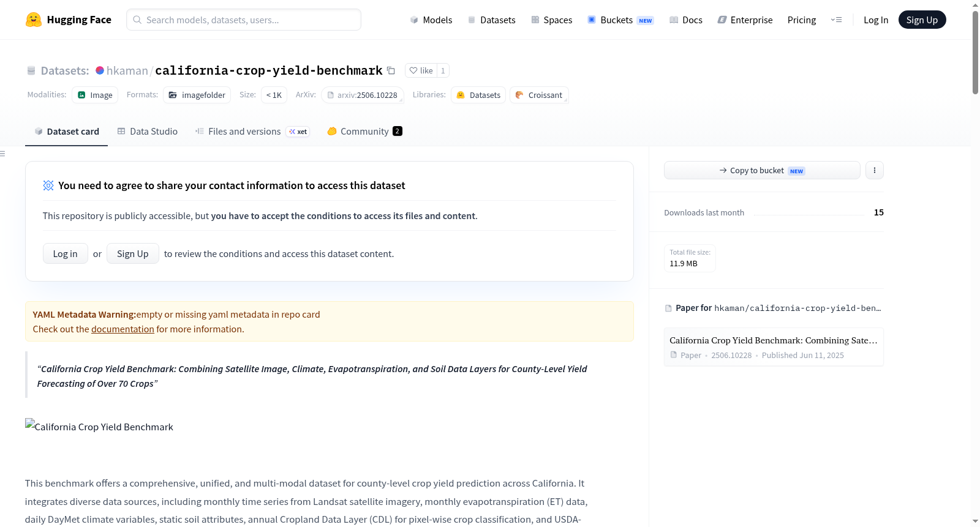The image size is (980, 527).
Task: Click the Total file size 11.9 MB box
Action: point(690,258)
